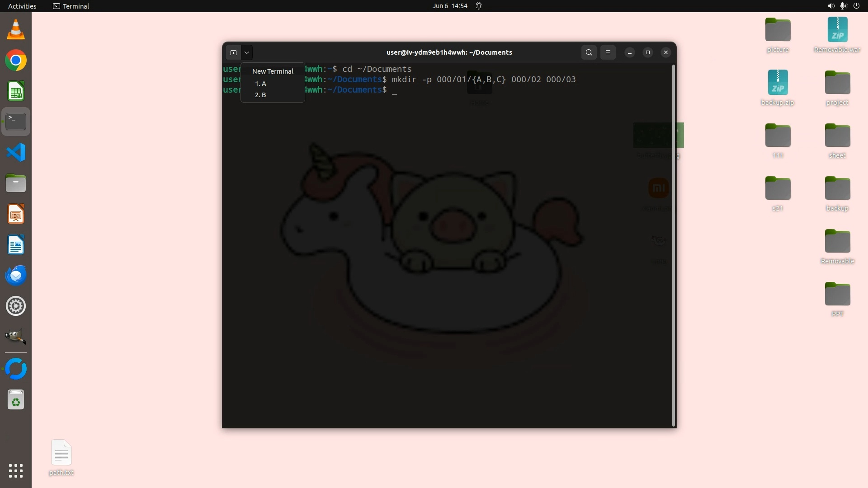This screenshot has height=488, width=868.
Task: Open system menu via the volume icon
Action: (831, 6)
